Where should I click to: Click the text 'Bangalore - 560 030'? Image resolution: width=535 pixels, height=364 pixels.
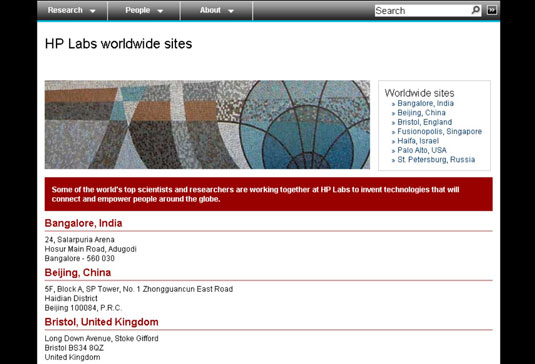click(x=79, y=259)
